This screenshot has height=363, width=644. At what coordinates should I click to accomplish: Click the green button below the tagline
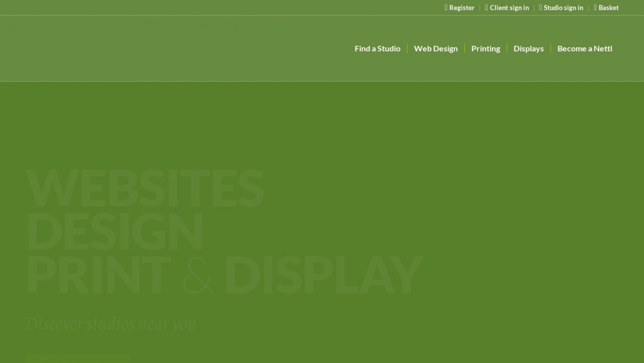click(78, 358)
